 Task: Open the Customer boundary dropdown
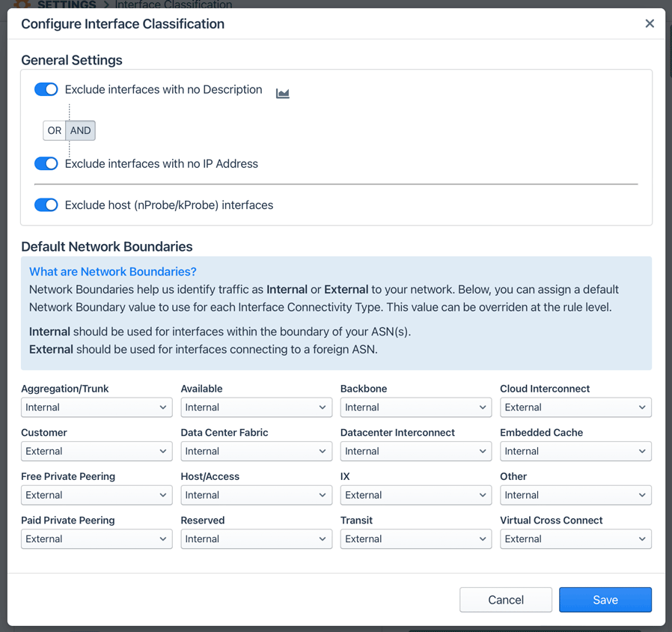pyautogui.click(x=96, y=451)
